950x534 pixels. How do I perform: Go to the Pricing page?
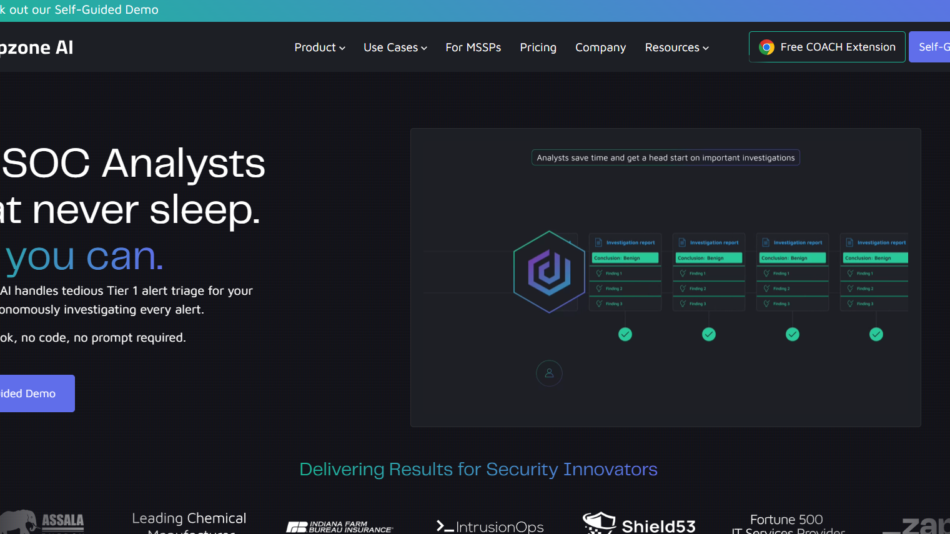(538, 47)
